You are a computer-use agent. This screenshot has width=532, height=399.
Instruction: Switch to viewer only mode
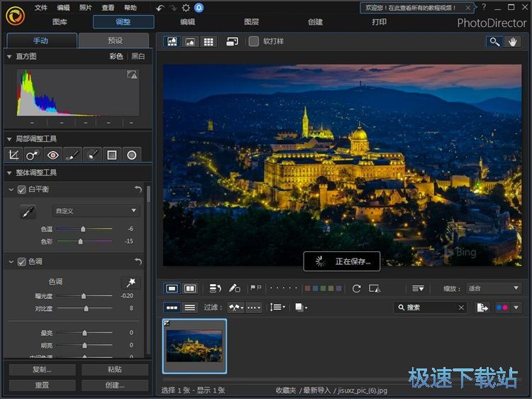(190, 41)
